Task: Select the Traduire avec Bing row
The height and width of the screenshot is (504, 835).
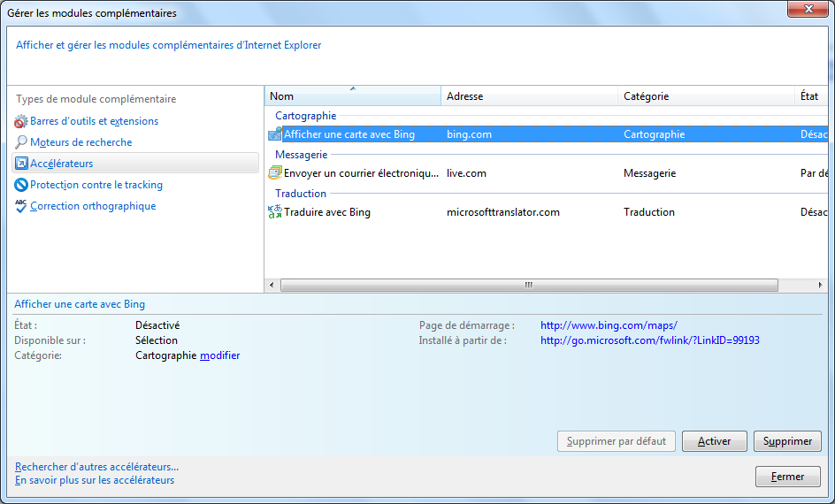Action: (548, 212)
